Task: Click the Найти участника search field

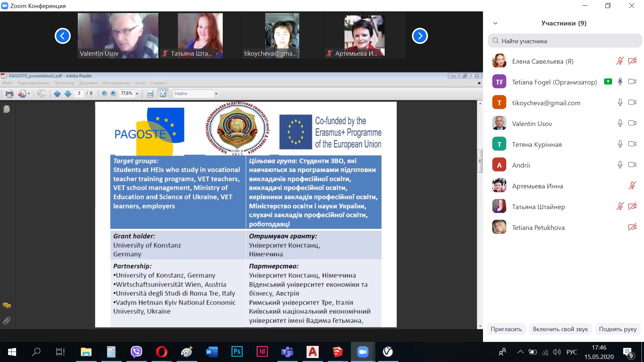Action: [565, 41]
